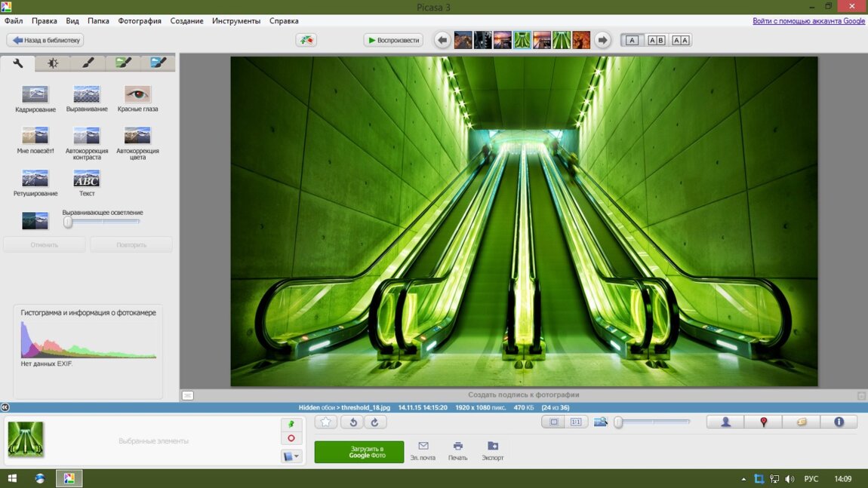Screen dimensions: 868x488
Task: Toggle the photo caption visibility button
Action: pyautogui.click(x=188, y=395)
